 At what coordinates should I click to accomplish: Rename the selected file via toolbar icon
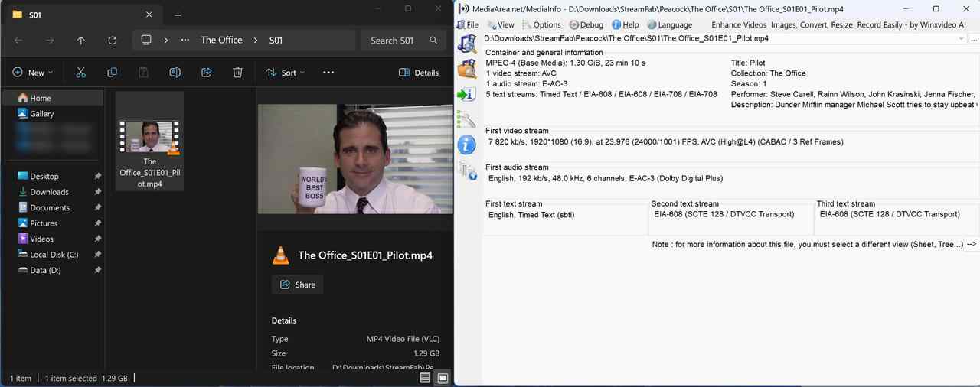[x=175, y=72]
